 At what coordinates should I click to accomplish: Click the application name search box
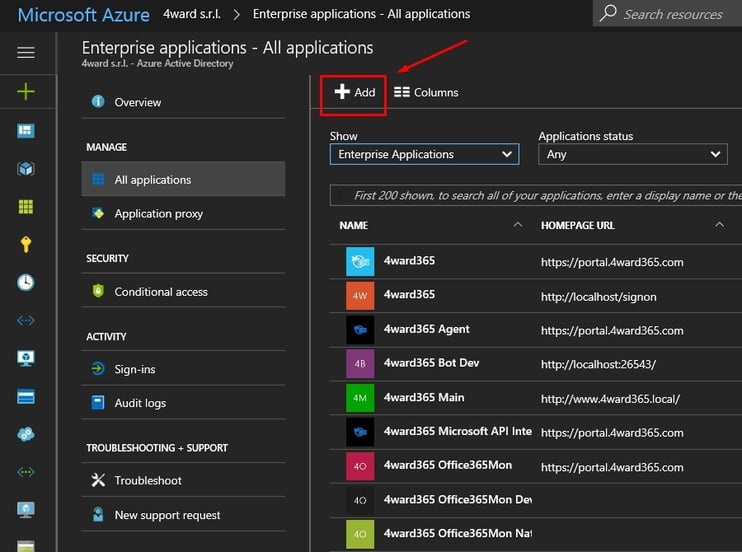(536, 195)
